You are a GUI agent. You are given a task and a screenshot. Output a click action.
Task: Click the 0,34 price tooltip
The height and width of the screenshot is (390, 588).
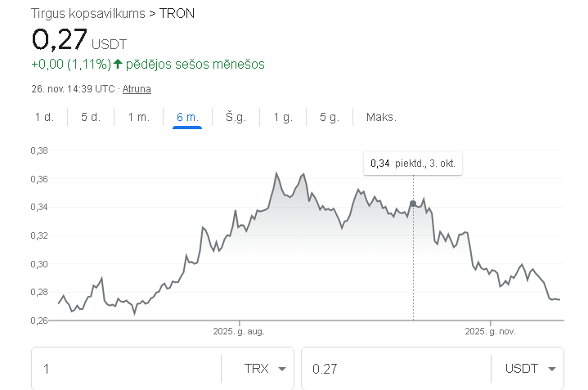click(x=413, y=164)
